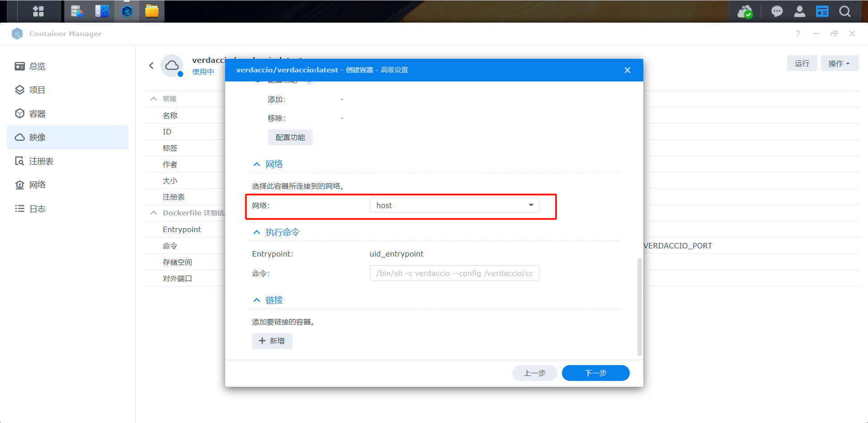Open the 日志 (Logs) section in sidebar
This screenshot has width=868, height=423.
point(38,209)
